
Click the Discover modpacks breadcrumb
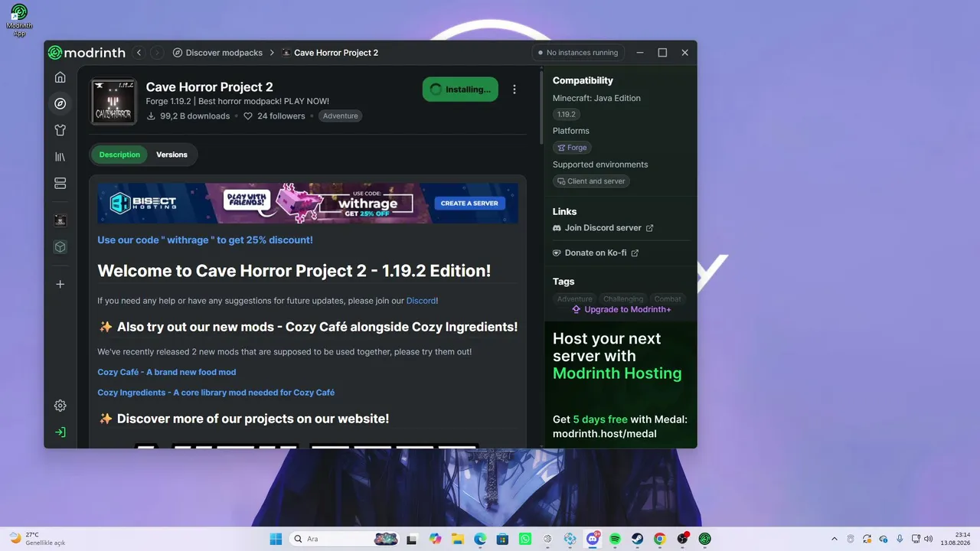click(x=217, y=53)
